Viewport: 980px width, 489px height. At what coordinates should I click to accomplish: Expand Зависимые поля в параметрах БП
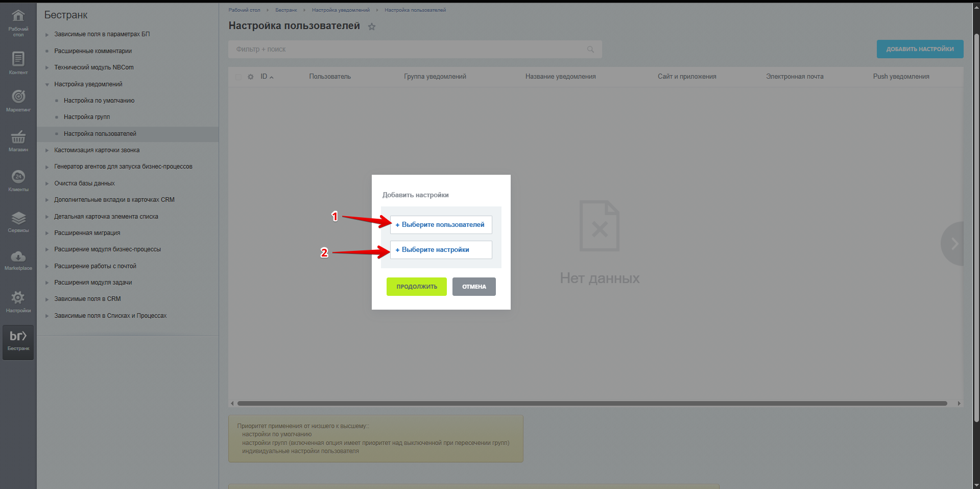coord(47,35)
